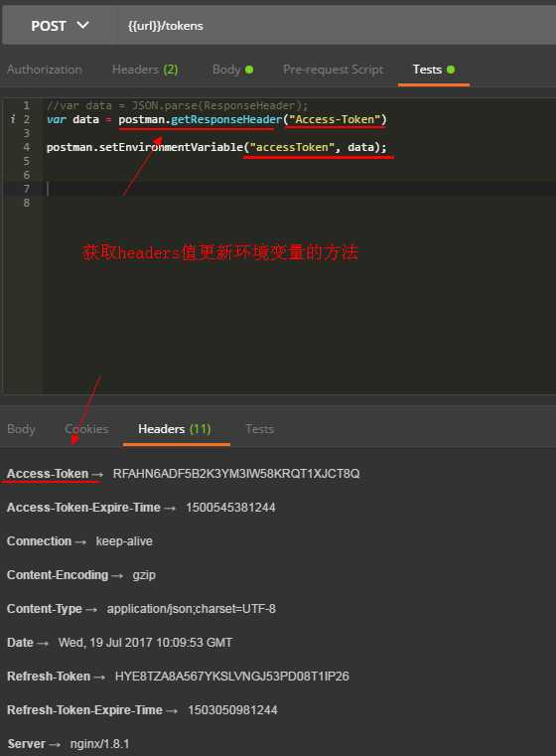Click the info marker on line 2
This screenshot has width=556, height=756.
[13, 119]
